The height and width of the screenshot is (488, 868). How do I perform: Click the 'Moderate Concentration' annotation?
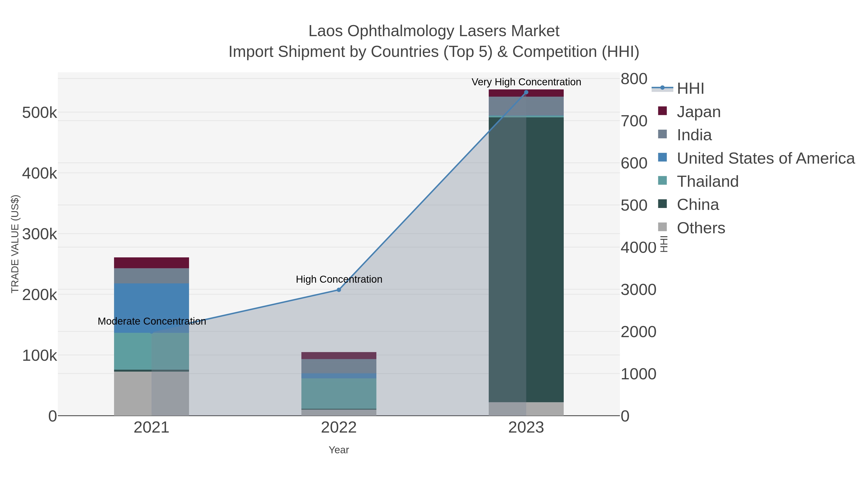pyautogui.click(x=152, y=321)
